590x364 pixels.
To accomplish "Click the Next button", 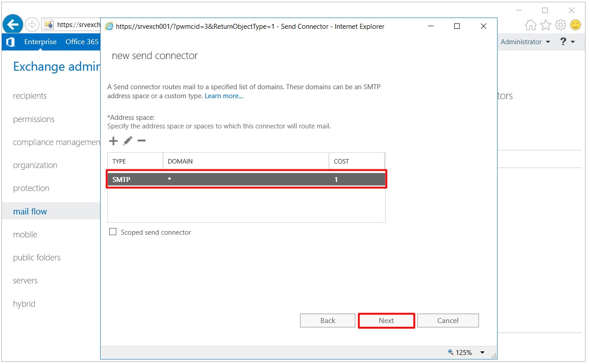I will click(386, 321).
